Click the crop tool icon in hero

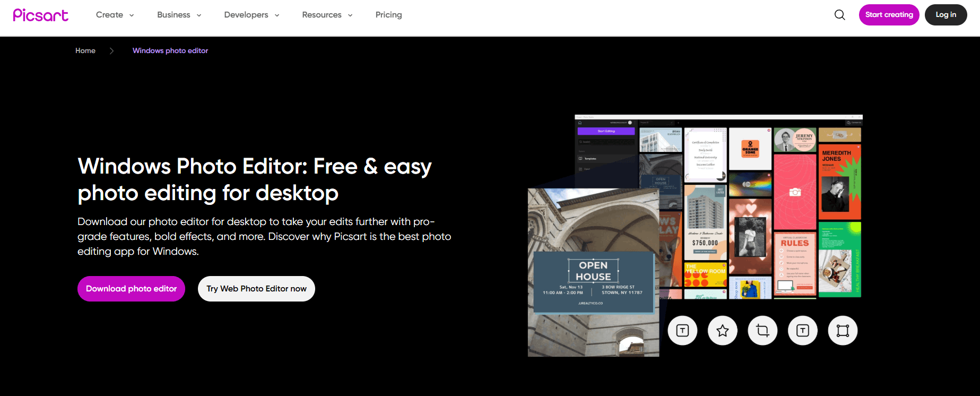(x=762, y=331)
